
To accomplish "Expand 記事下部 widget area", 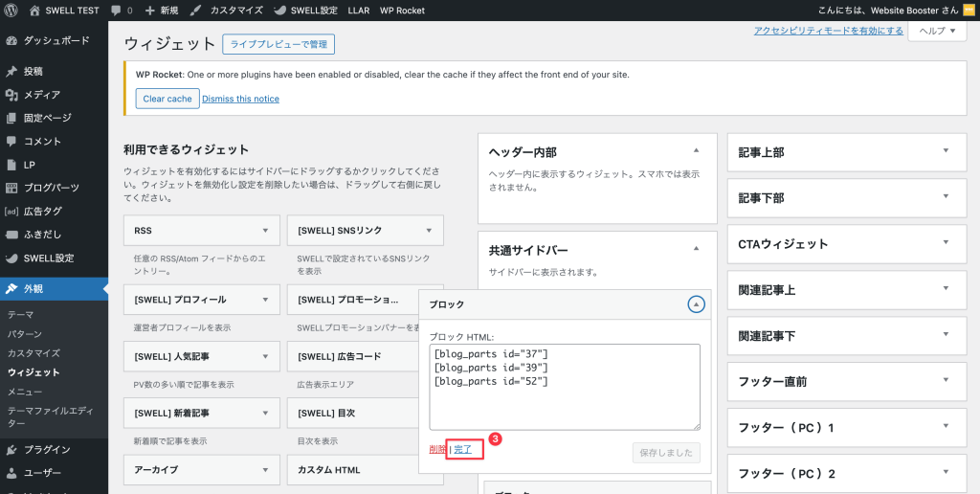I will [946, 196].
